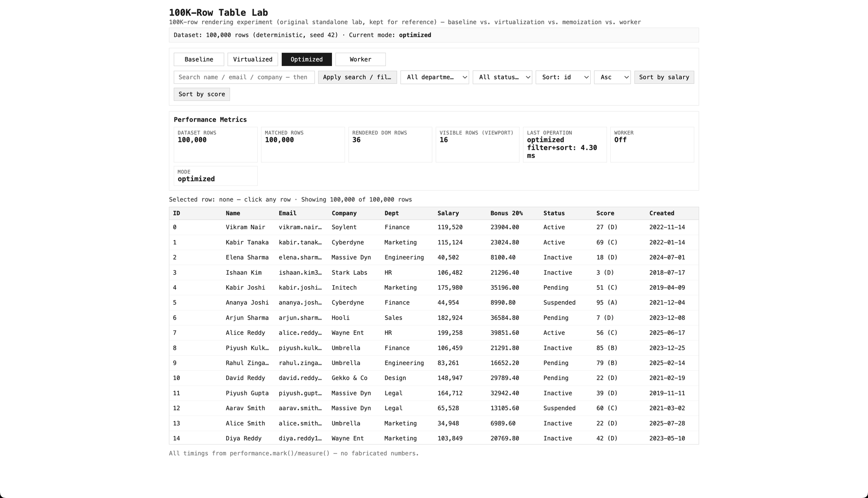Click Piyush Gupta's score 39 (D)
Image resolution: width=868 pixels, height=498 pixels.
(607, 393)
